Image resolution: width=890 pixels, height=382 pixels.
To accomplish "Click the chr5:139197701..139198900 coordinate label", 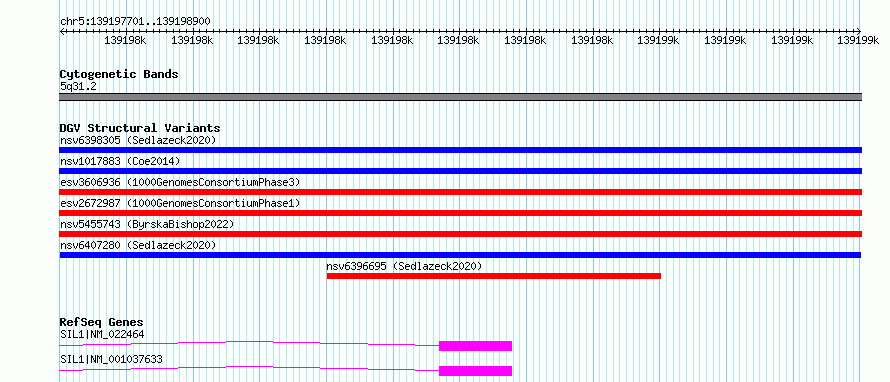I will (135, 21).
